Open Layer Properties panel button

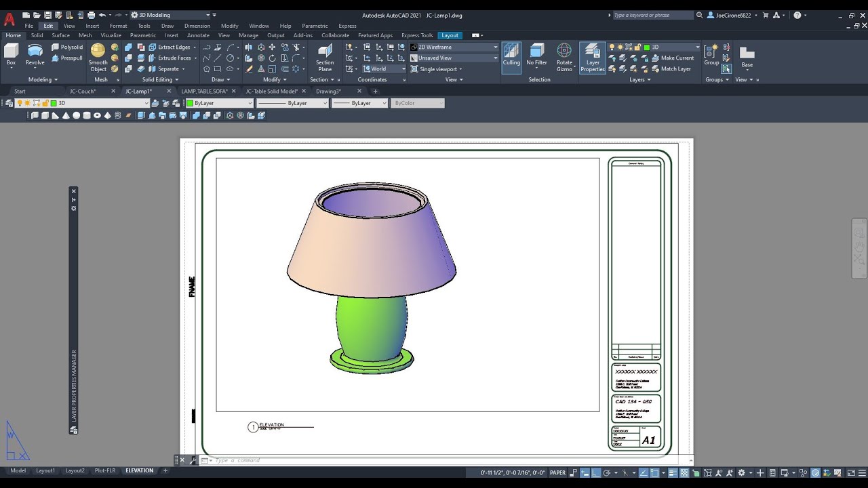coord(592,58)
